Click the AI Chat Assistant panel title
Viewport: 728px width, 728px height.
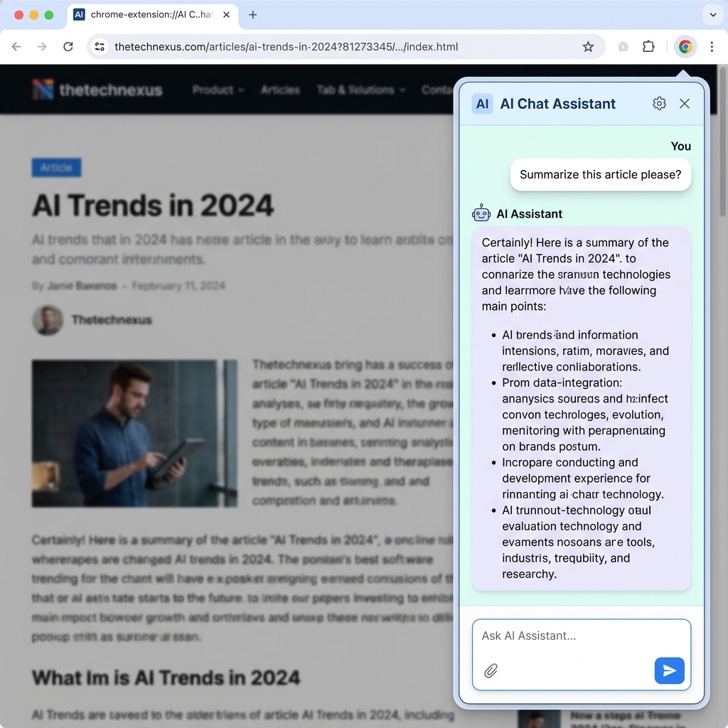click(x=557, y=104)
